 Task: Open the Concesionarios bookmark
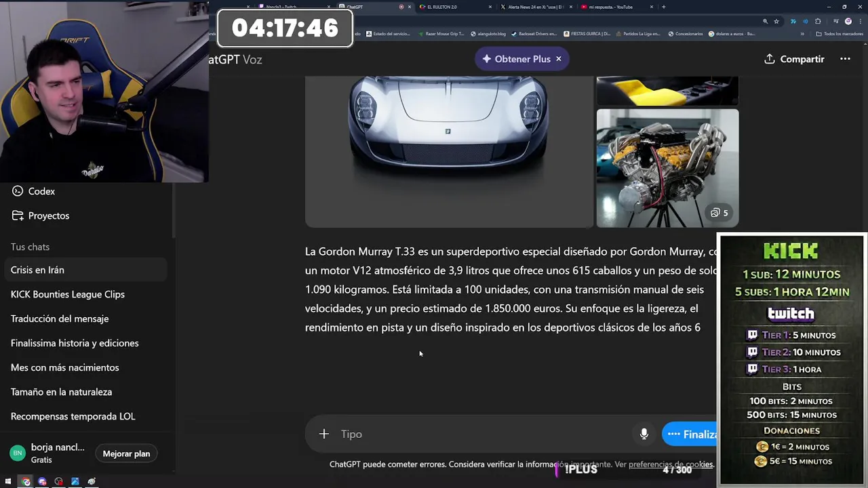(x=686, y=34)
